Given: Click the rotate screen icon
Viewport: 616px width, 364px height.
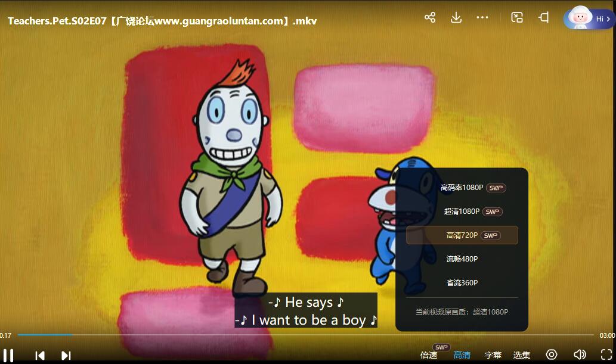Looking at the screenshot, I should 543,17.
